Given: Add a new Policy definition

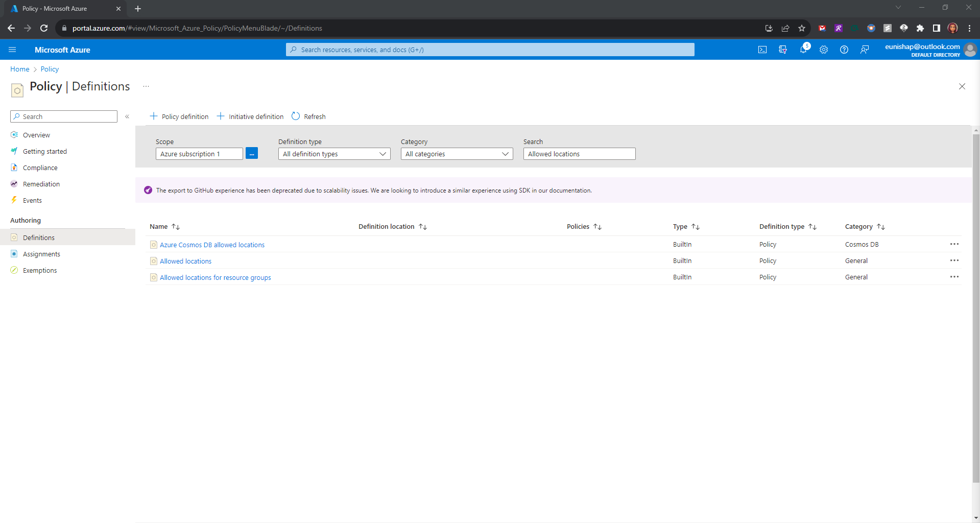Looking at the screenshot, I should click(x=179, y=116).
